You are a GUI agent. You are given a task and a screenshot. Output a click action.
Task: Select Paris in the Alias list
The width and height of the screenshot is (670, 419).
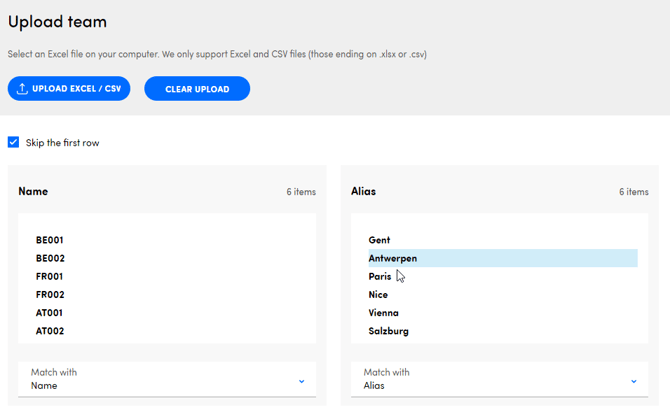click(380, 276)
